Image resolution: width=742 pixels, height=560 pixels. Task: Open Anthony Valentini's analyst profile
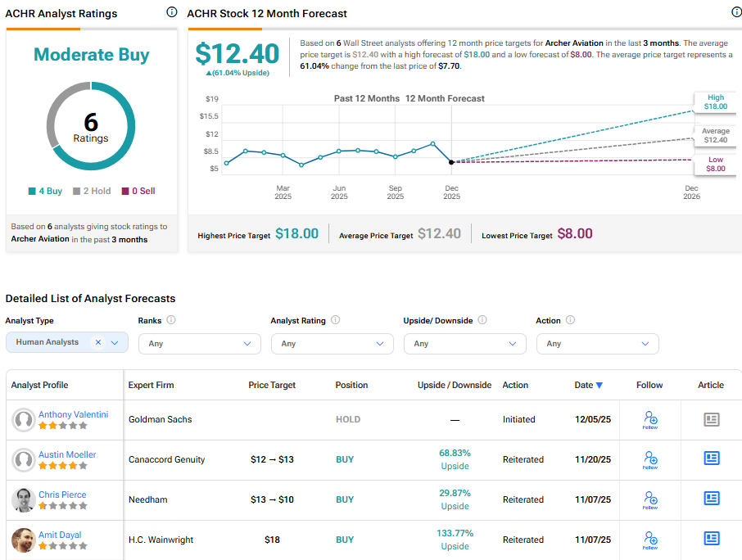(x=73, y=414)
